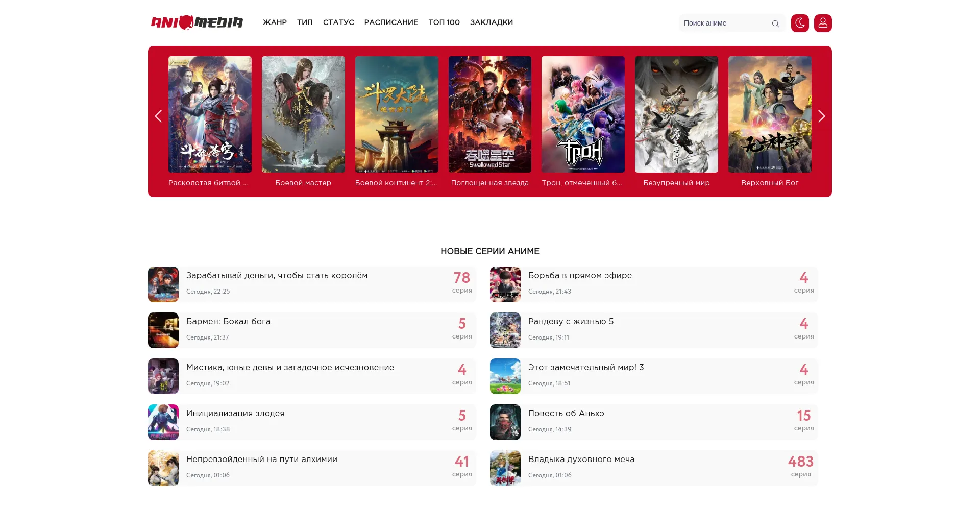
Task: Click thumbnail of Повесть об Аньхэ
Action: pos(505,422)
